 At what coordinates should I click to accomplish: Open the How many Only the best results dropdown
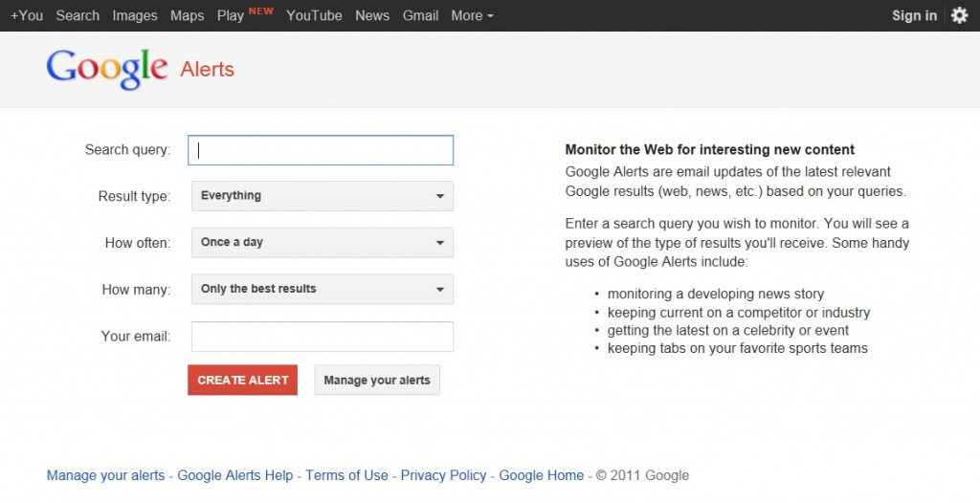[x=323, y=290]
